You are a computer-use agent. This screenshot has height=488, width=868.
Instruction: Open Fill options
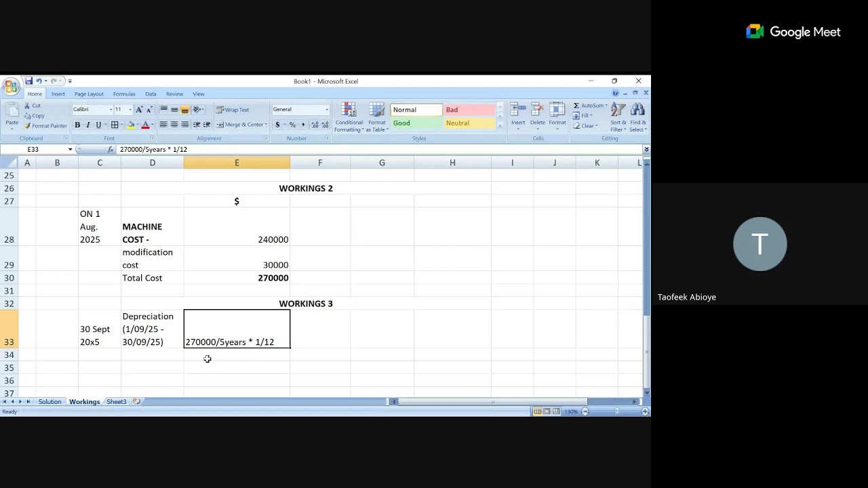(583, 116)
